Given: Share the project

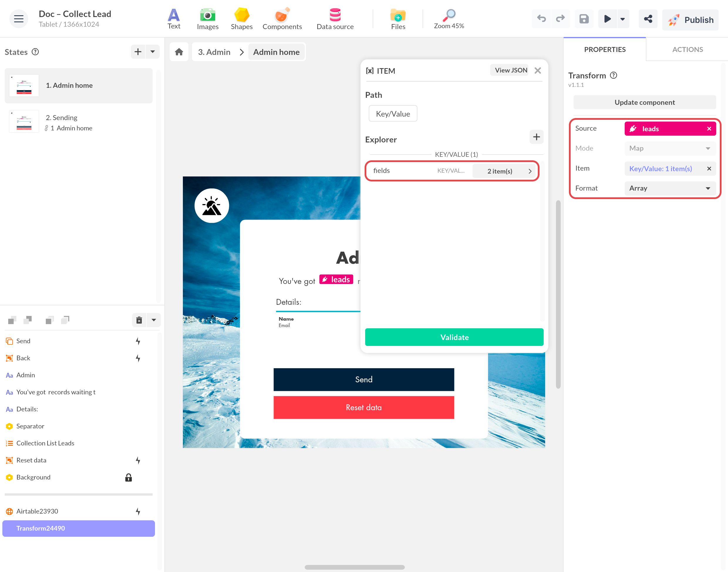Looking at the screenshot, I should point(648,19).
